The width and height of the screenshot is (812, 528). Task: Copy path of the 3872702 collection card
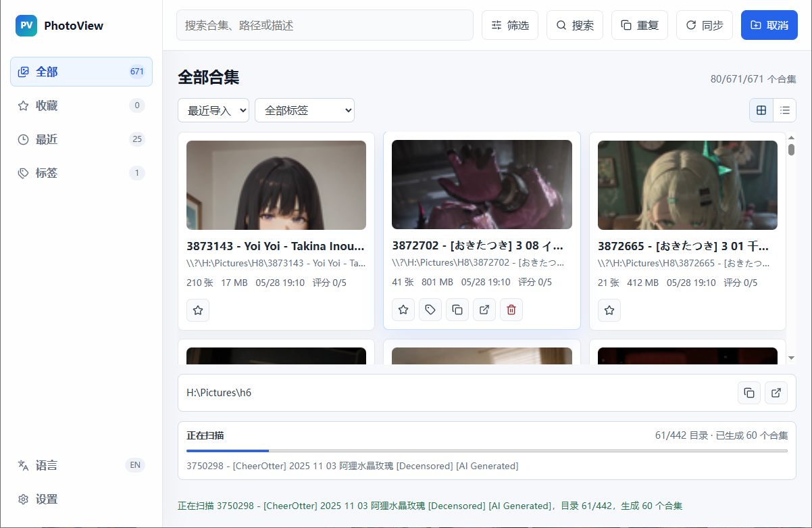click(457, 310)
